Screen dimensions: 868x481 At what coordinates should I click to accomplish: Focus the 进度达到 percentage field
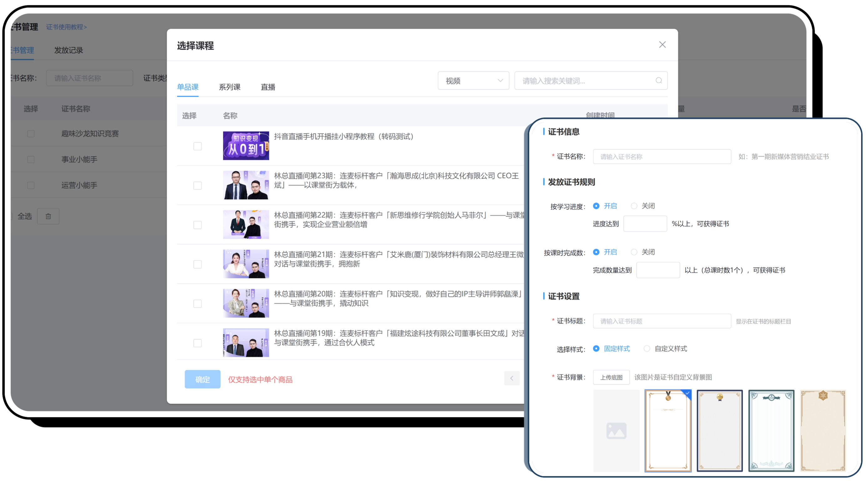click(645, 224)
